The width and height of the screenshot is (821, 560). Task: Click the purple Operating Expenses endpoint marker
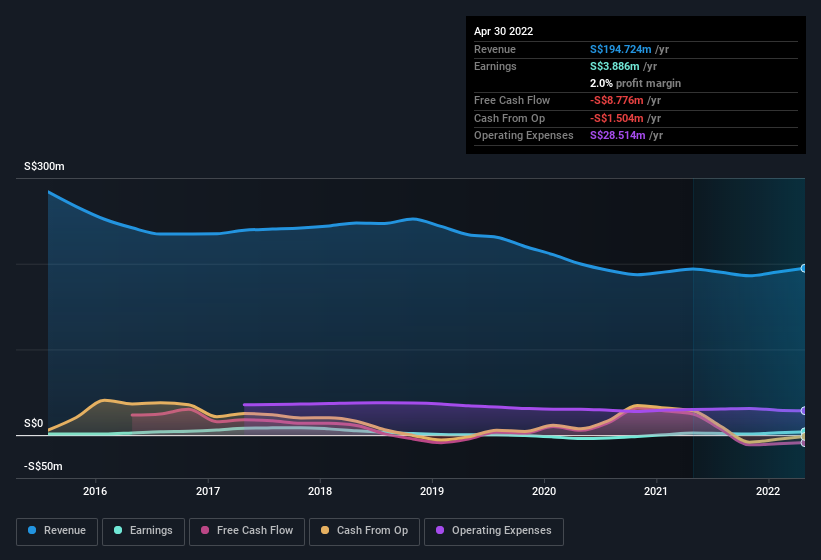(804, 411)
